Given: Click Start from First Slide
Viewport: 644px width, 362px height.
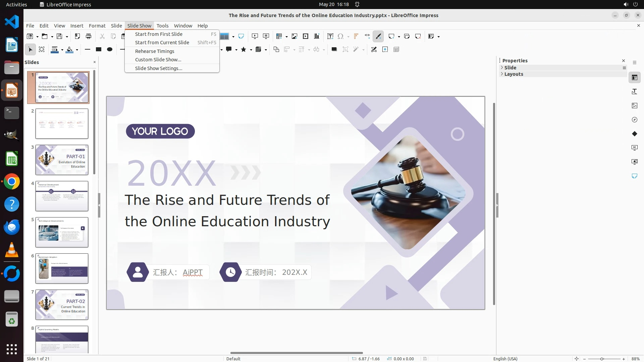Looking at the screenshot, I should [x=159, y=34].
